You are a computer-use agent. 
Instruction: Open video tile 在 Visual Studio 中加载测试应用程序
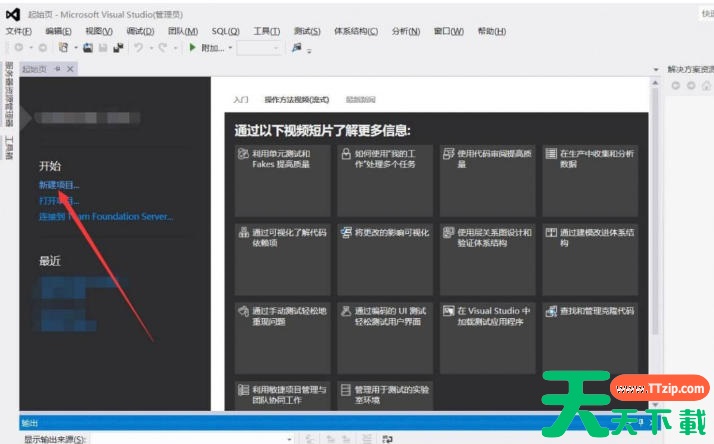487,338
